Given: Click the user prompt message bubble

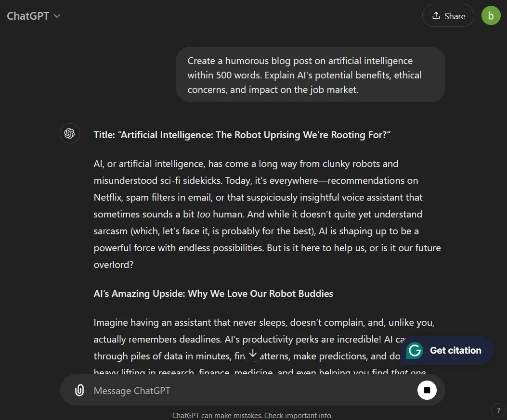Looking at the screenshot, I should pos(311,75).
